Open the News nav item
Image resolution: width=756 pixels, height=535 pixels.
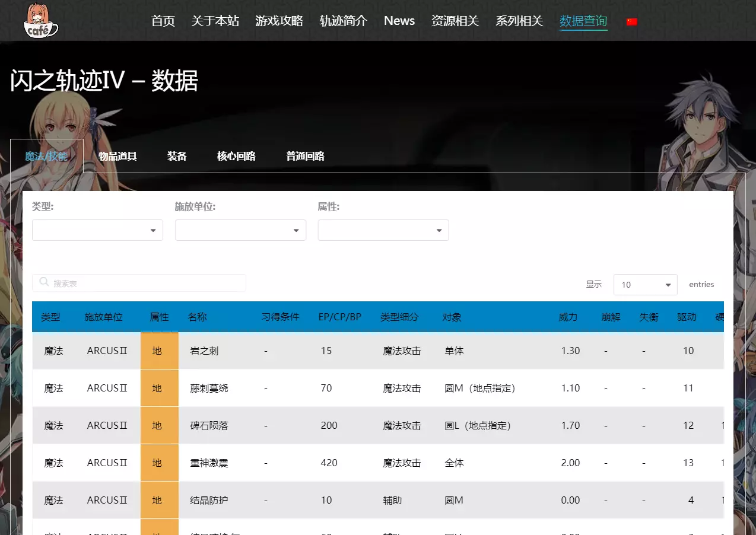tap(399, 21)
